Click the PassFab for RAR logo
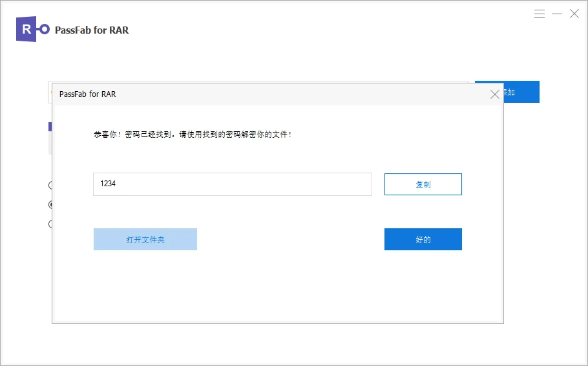The height and width of the screenshot is (366, 588). pos(32,29)
